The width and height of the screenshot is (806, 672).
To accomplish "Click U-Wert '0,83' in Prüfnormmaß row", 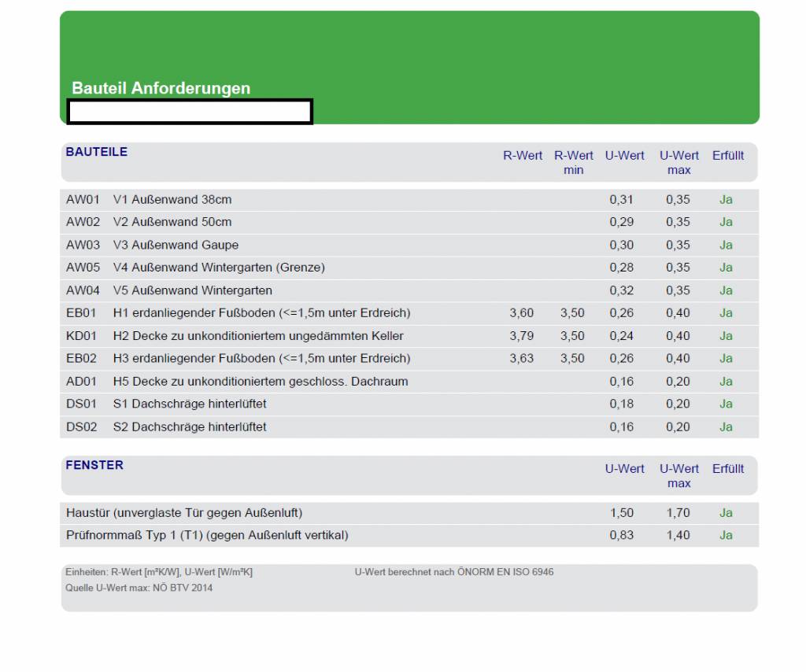I will [x=622, y=535].
